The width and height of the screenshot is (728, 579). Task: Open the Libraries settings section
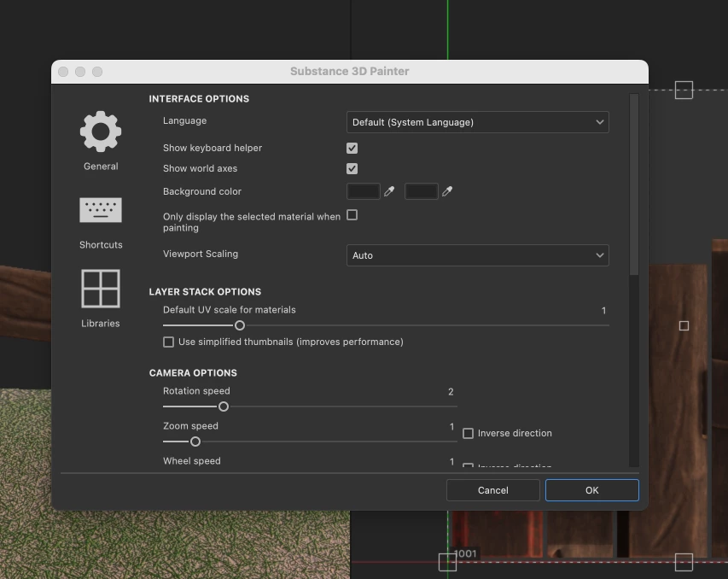click(x=101, y=298)
